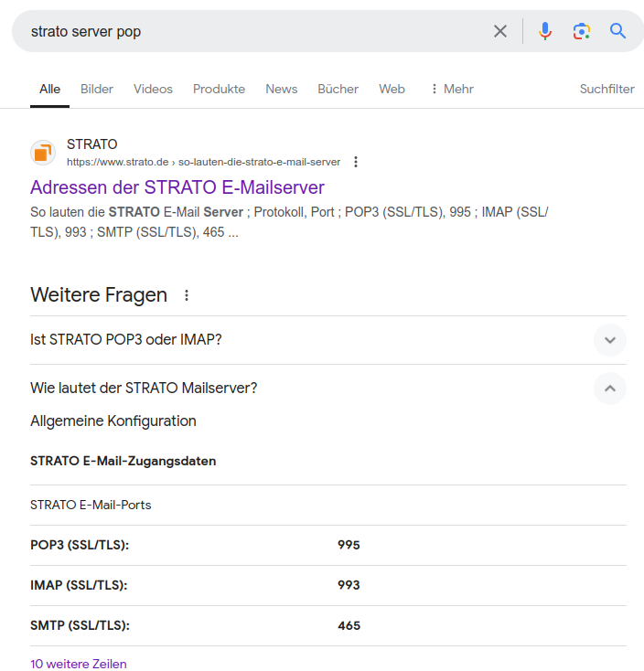
Task: Go to the News tab
Action: coord(281,89)
